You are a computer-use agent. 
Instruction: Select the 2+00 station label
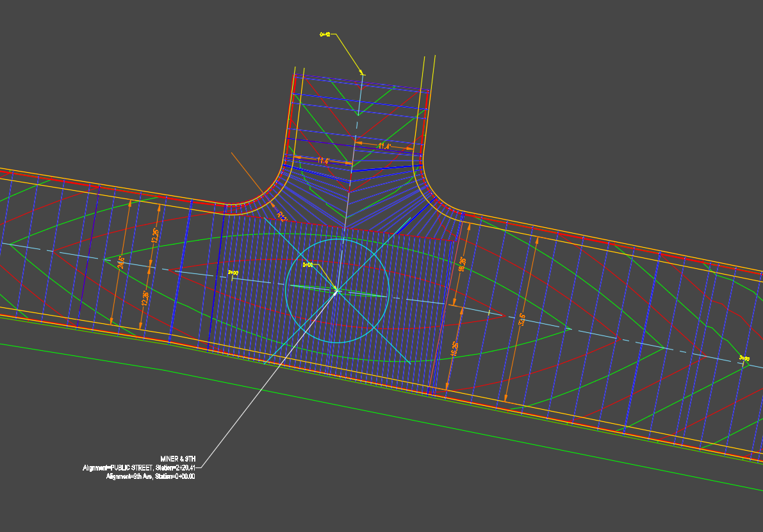pyautogui.click(x=233, y=273)
